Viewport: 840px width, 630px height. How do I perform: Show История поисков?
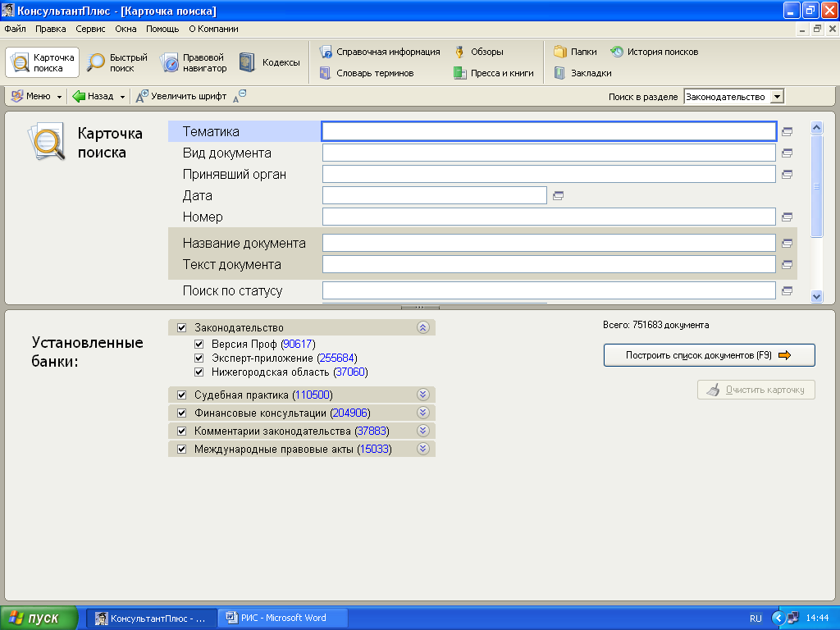654,52
